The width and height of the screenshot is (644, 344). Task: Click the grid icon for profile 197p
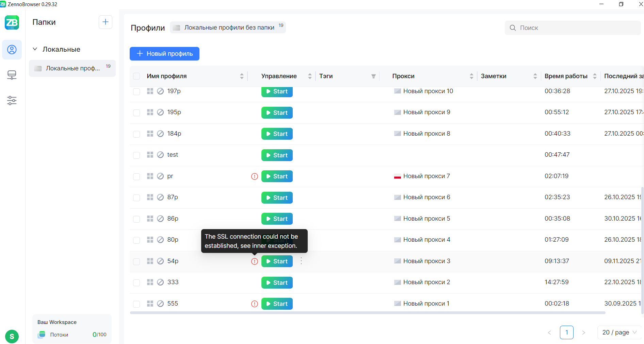(x=150, y=91)
